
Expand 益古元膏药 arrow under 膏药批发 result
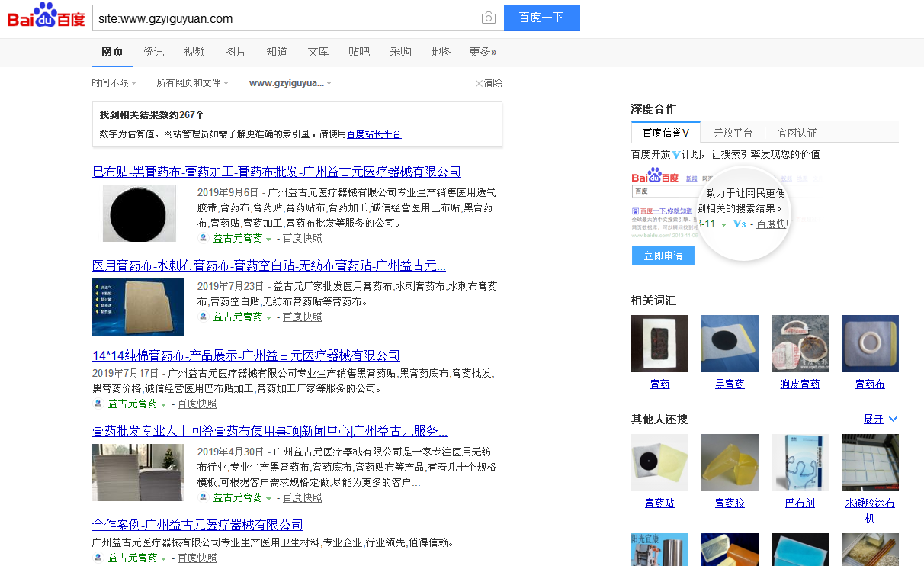click(x=268, y=498)
